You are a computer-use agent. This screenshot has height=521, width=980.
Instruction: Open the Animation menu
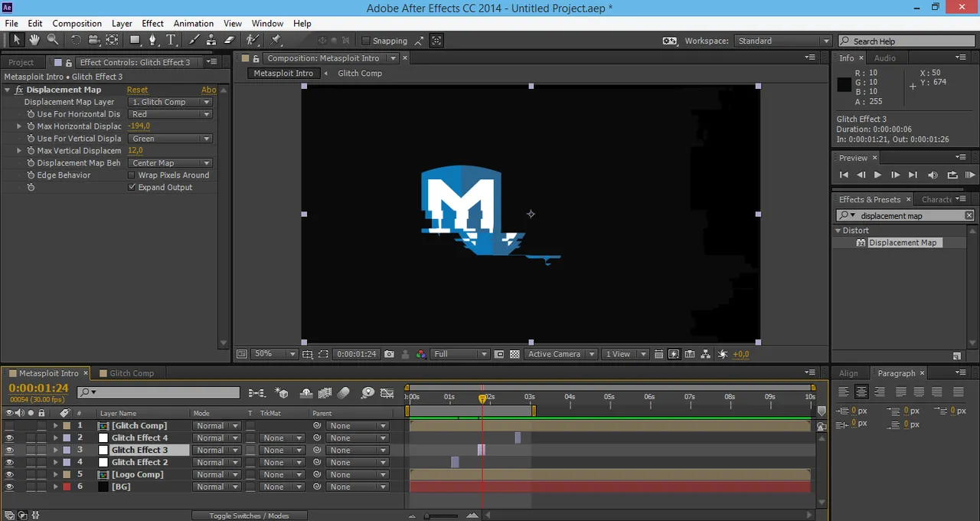coord(193,24)
